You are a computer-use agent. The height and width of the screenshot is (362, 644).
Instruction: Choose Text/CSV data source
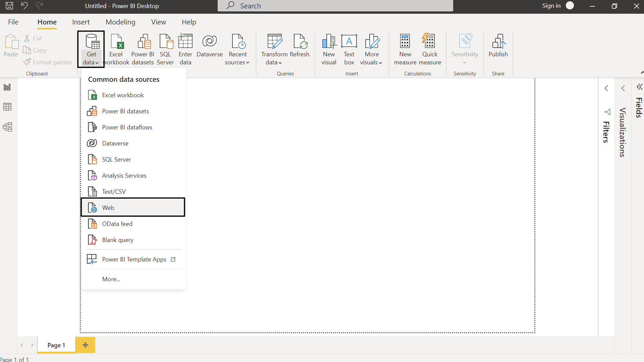click(133, 192)
